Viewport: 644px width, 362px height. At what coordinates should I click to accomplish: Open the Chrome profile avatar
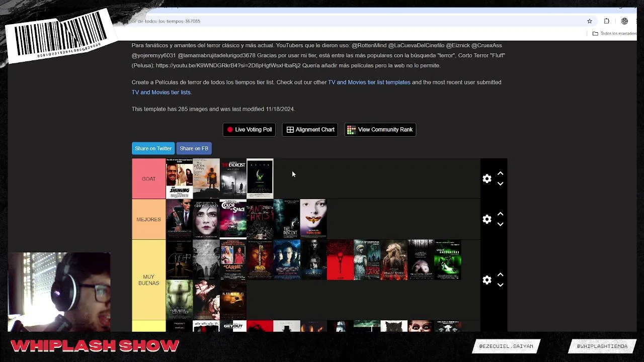[624, 21]
